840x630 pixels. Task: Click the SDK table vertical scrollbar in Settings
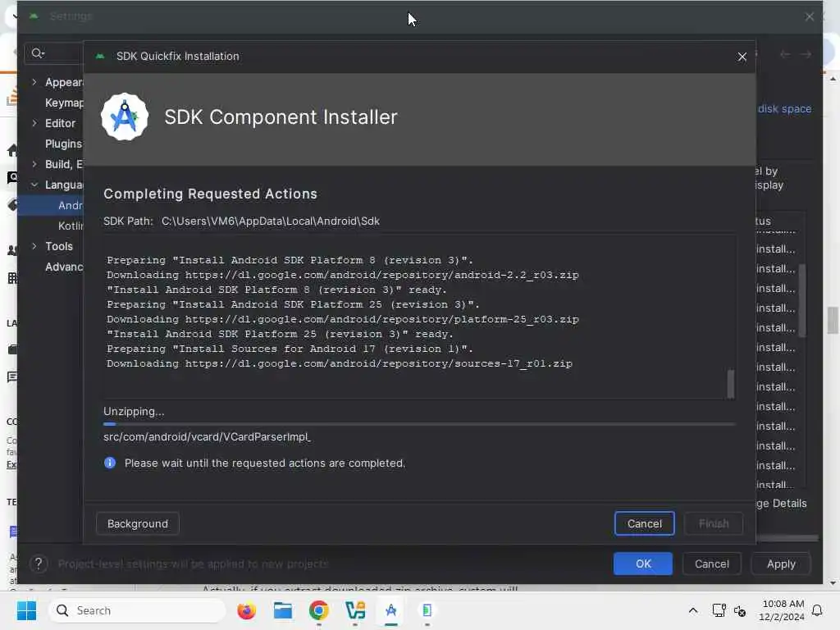click(802, 300)
